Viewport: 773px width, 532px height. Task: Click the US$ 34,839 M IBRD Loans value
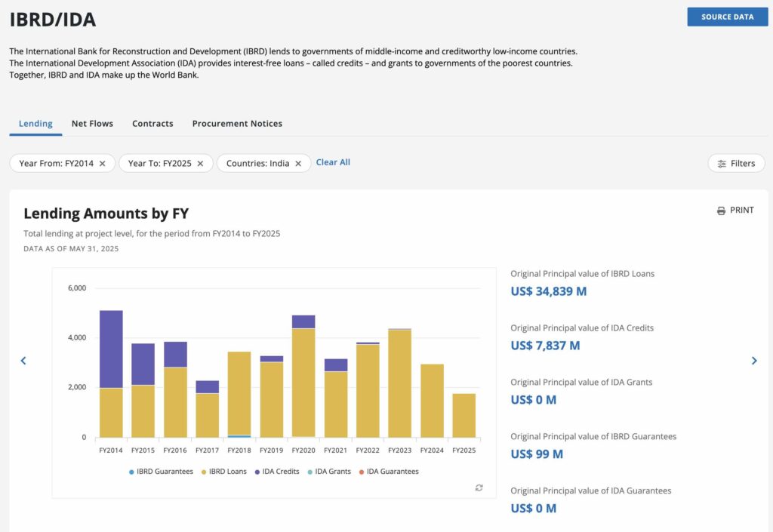coord(549,291)
